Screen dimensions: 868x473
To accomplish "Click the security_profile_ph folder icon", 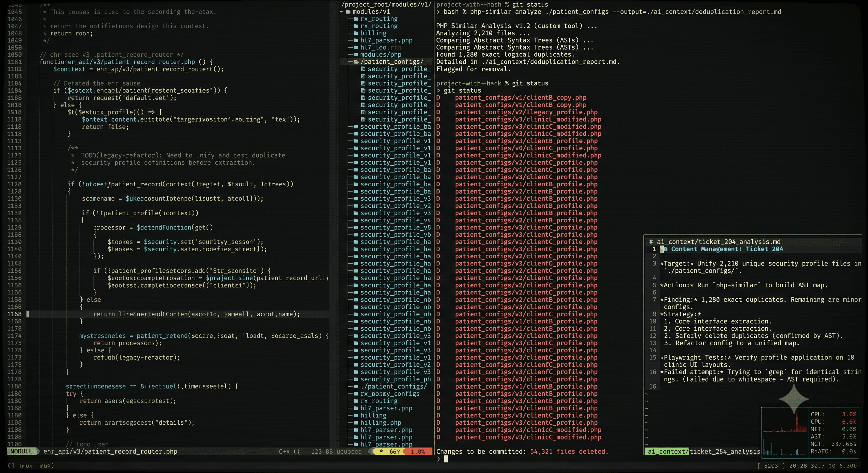I will point(355,379).
